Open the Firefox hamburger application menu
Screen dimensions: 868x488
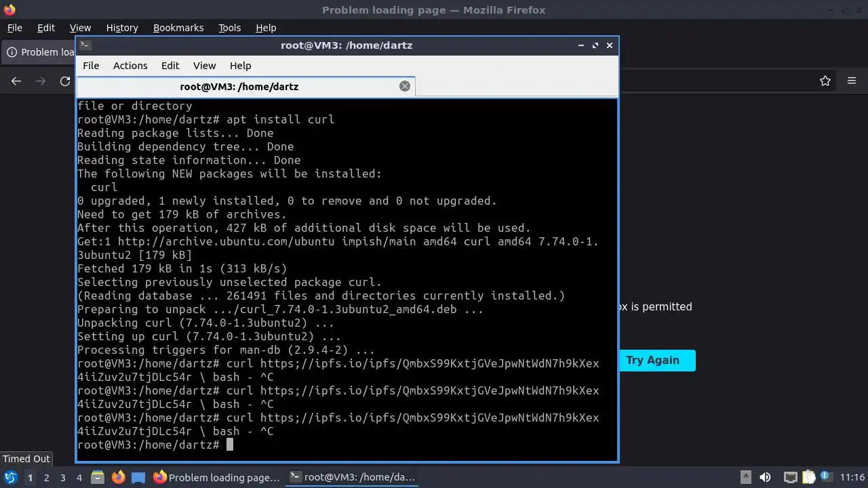[x=852, y=81]
